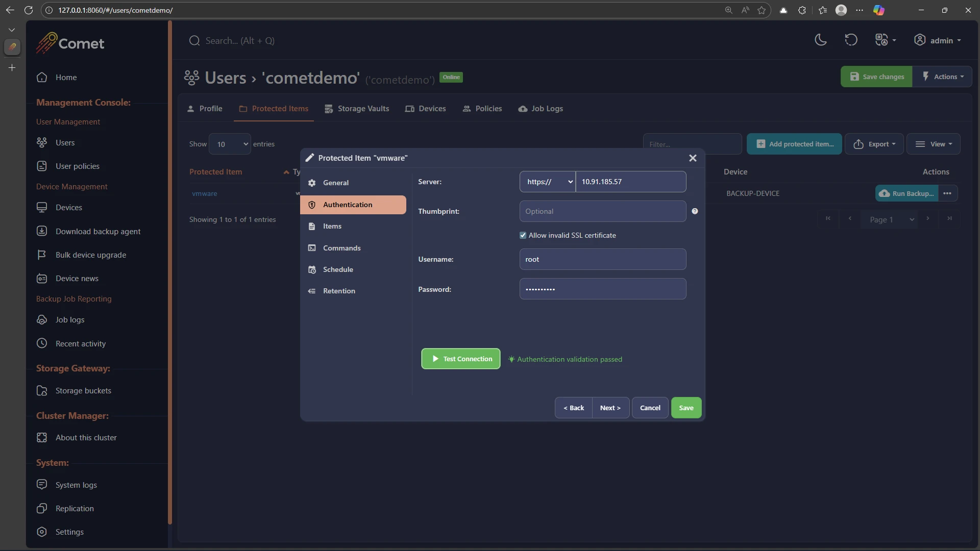Open Users in sidebar
980x551 pixels.
click(65, 143)
